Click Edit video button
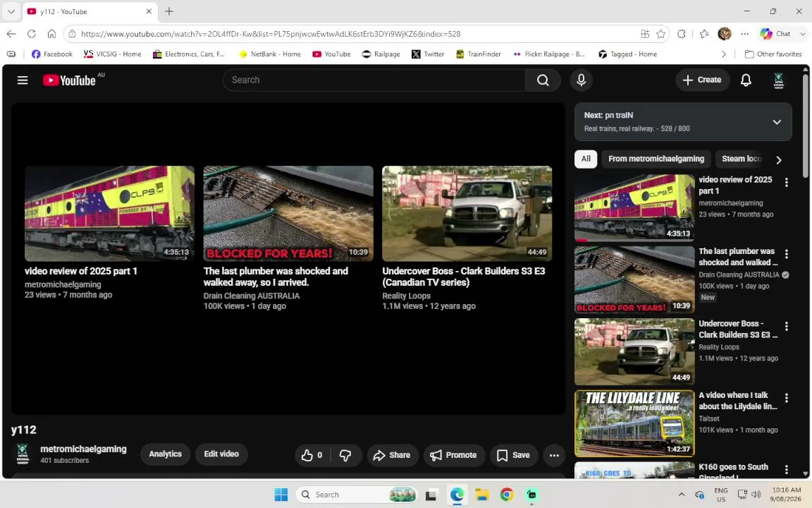 pos(221,454)
